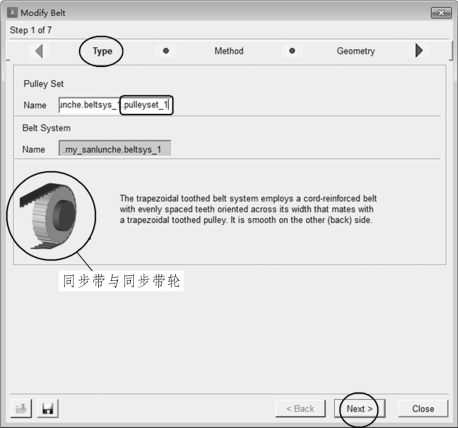The image size is (458, 428).
Task: Switch to the Geometry step tab
Action: (x=356, y=51)
